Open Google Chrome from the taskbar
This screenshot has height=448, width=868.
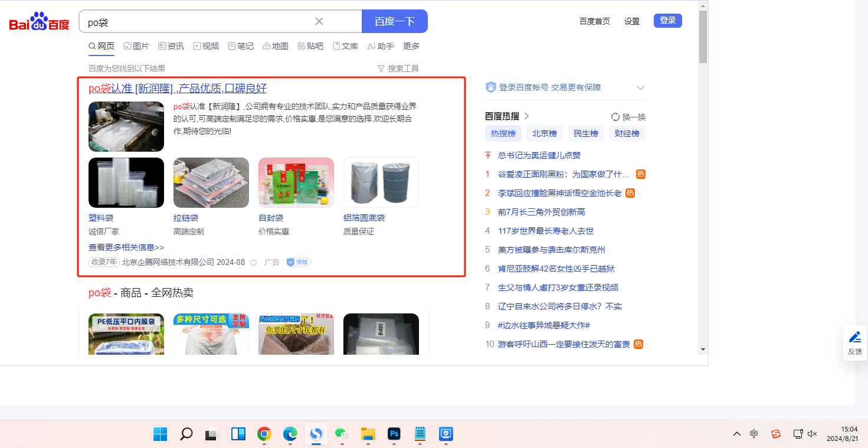(x=264, y=434)
